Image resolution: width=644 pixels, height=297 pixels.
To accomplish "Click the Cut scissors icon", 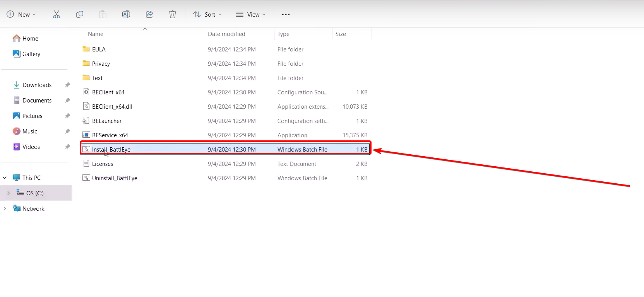I will coord(57,14).
